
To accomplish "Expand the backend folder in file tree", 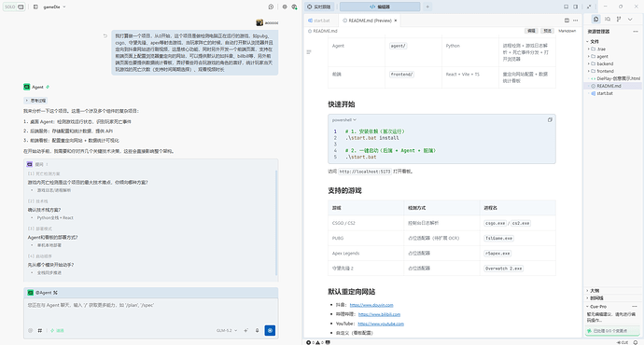I will click(605, 63).
